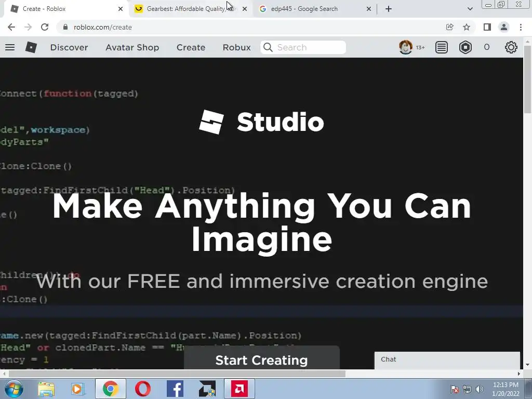Open the Discover menu item
The width and height of the screenshot is (532, 399).
click(x=69, y=47)
